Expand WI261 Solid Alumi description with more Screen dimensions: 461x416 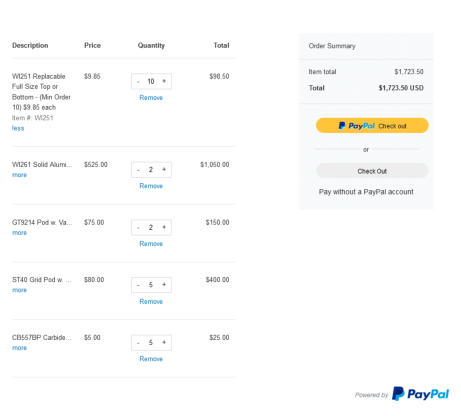click(19, 175)
